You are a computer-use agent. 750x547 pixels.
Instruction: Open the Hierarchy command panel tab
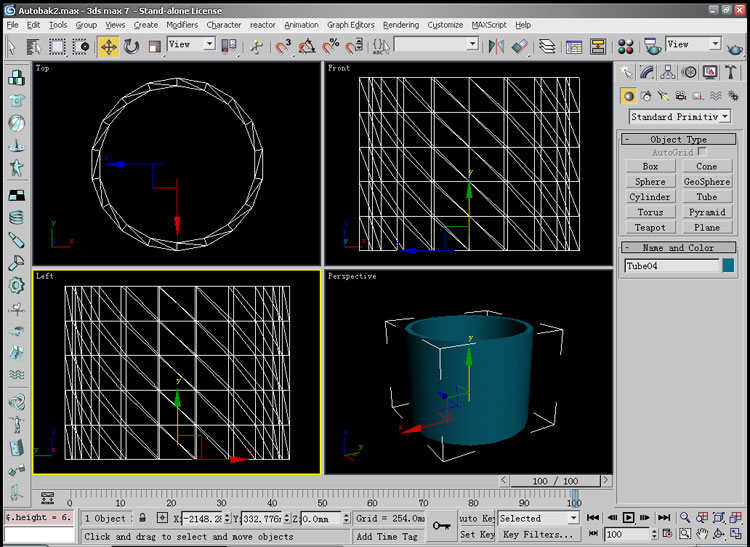pyautogui.click(x=668, y=72)
